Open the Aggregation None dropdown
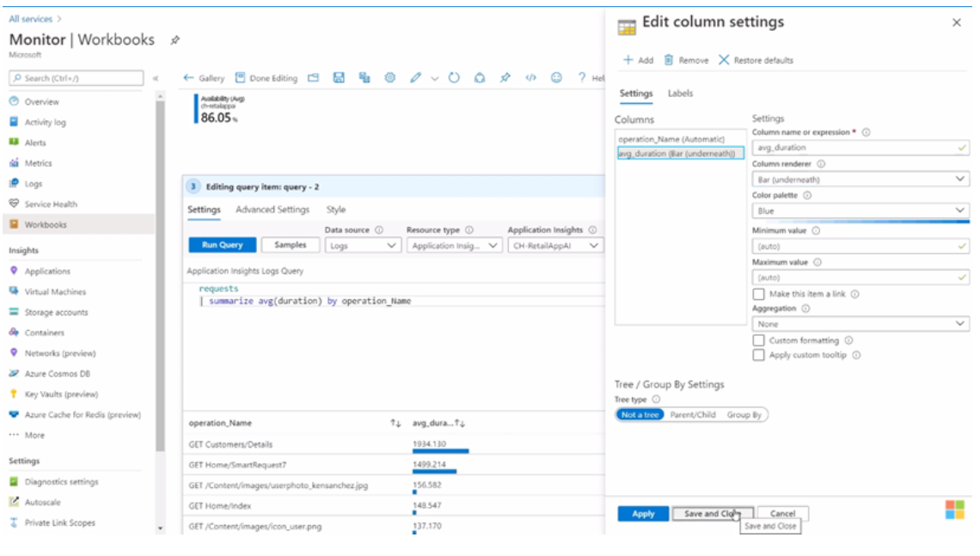The height and width of the screenshot is (556, 980). click(861, 324)
